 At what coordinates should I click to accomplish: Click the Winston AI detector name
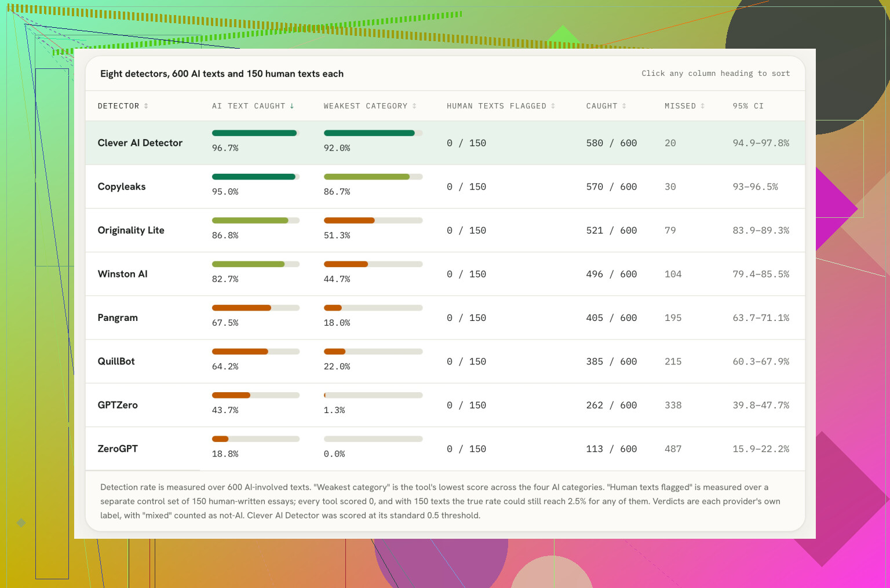(122, 274)
